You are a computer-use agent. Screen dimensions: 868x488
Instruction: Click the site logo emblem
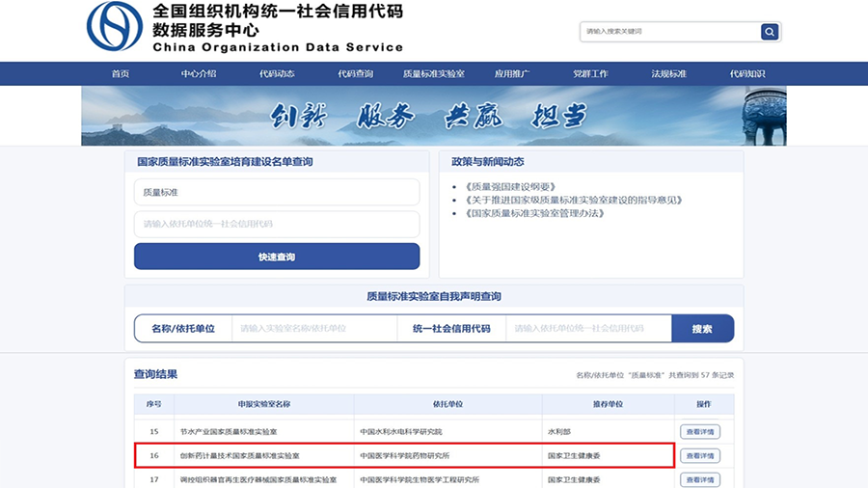pyautogui.click(x=114, y=26)
